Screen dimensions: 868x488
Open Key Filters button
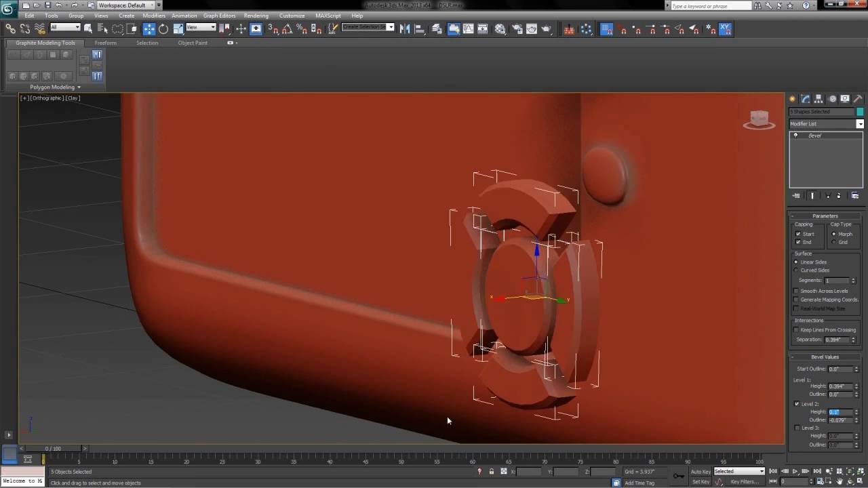[745, 482]
